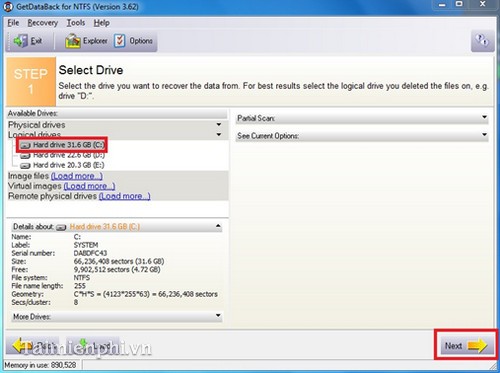Close the GetDataBack window
The height and width of the screenshot is (373, 500).
[x=482, y=4]
